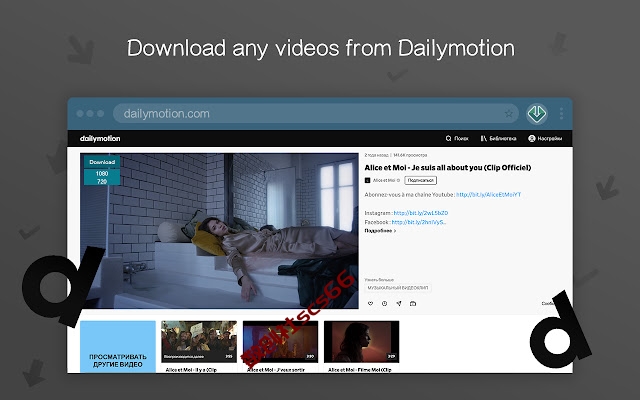Open the Alice et Moi channel name
This screenshot has height=400, width=640.
pyautogui.click(x=384, y=180)
